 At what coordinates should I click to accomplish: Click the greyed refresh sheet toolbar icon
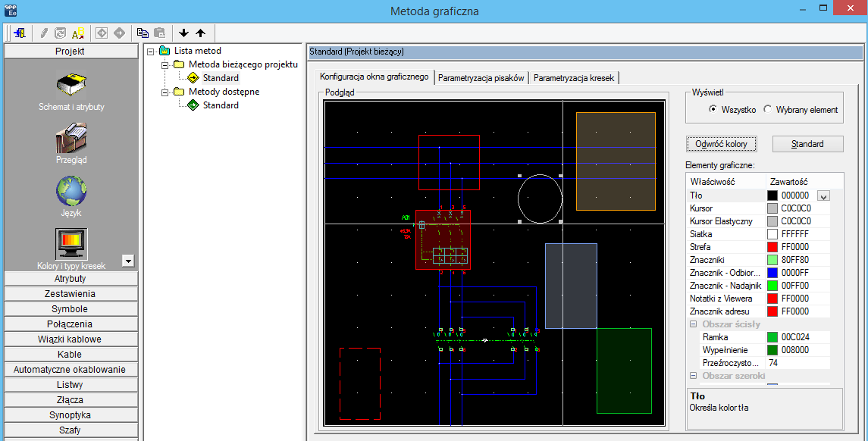61,33
